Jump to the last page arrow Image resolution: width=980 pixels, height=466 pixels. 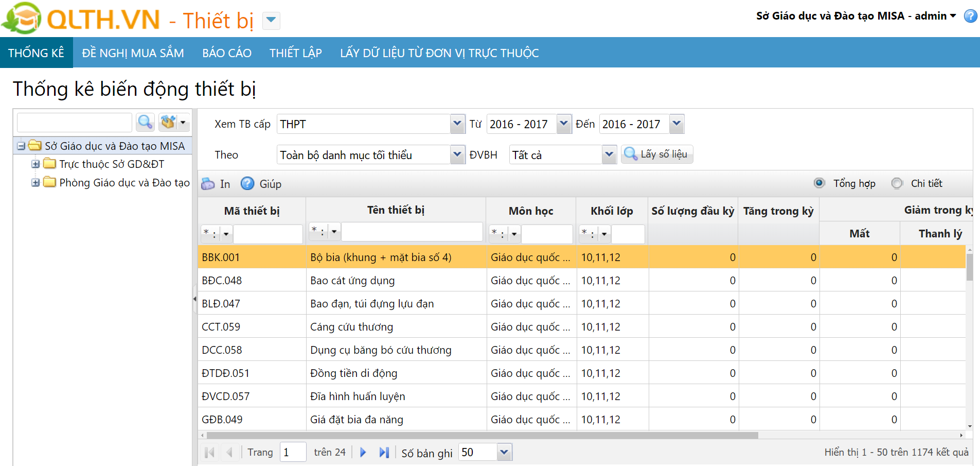click(384, 453)
